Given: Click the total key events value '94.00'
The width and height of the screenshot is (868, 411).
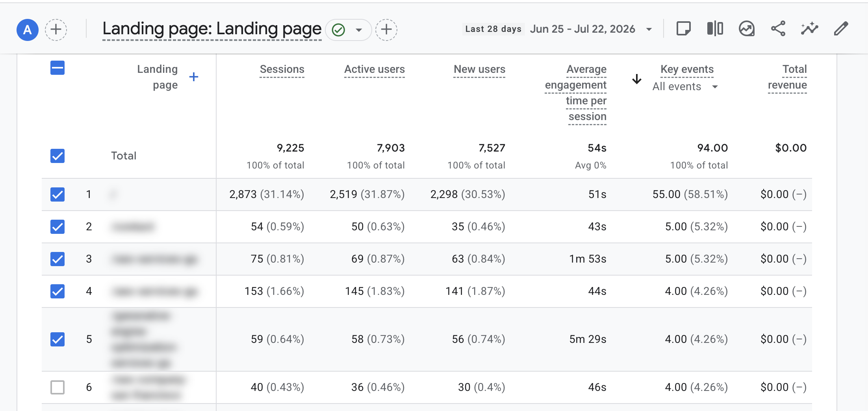Looking at the screenshot, I should tap(712, 148).
